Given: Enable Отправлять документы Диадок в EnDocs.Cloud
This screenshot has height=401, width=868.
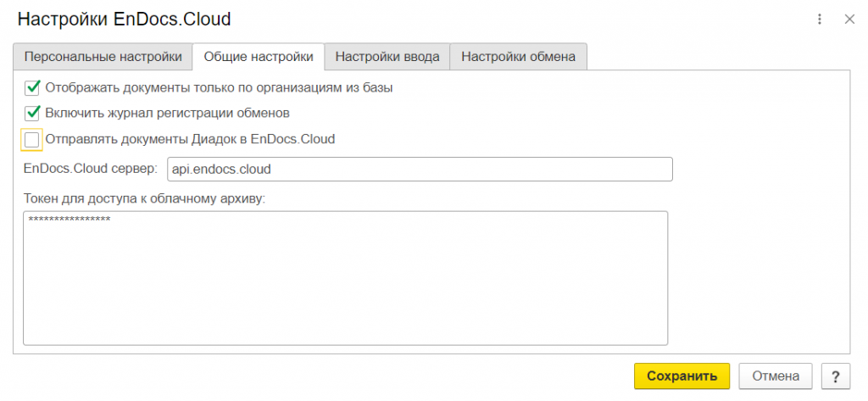Looking at the screenshot, I should (32, 140).
